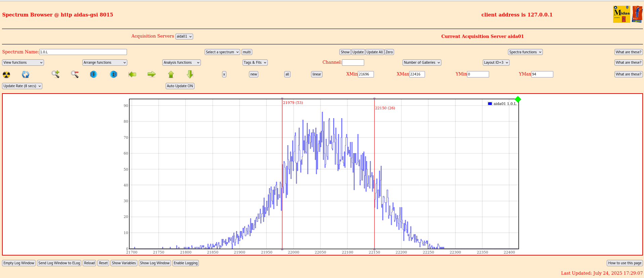Click the yellow radiation symbol icon
644x278 pixels.
click(x=6, y=74)
